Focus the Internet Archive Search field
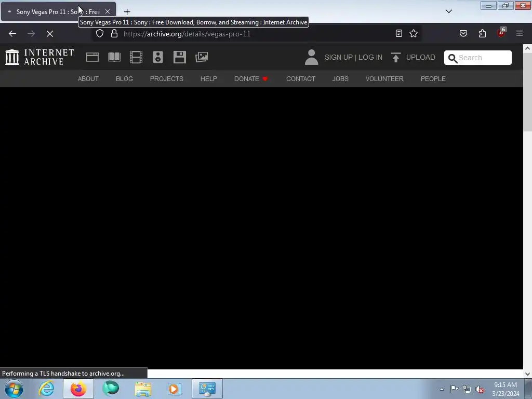Viewport: 532px width, 399px height. 478,58
